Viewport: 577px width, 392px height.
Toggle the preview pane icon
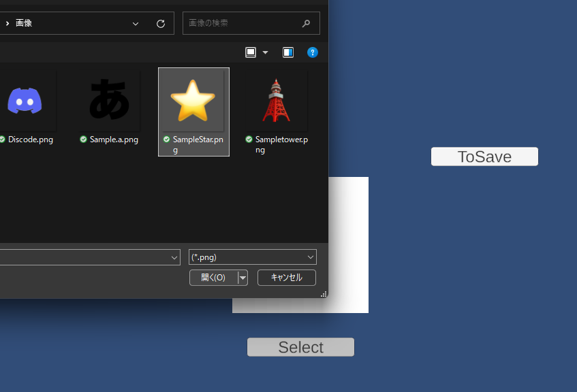pyautogui.click(x=288, y=52)
